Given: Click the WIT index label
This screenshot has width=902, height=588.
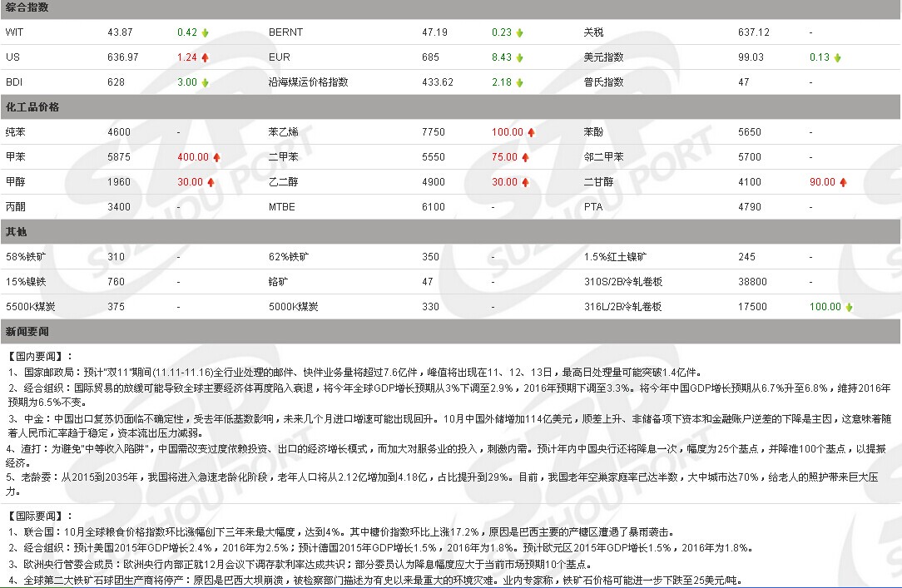Looking at the screenshot, I should [14, 32].
